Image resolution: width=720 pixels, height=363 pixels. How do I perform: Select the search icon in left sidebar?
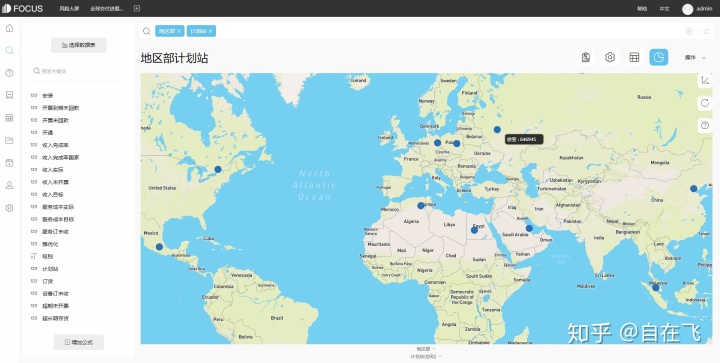click(9, 50)
